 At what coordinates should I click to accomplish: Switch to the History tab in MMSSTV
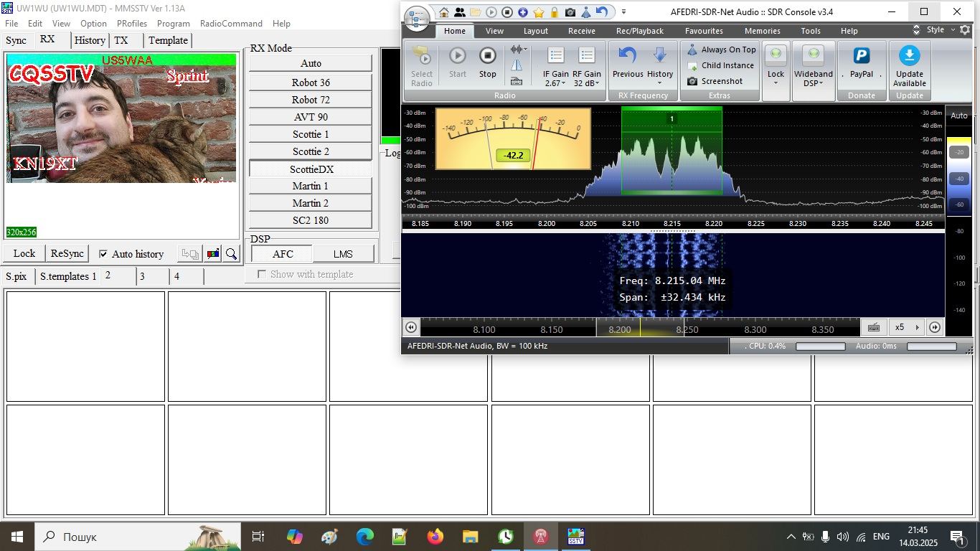coord(90,40)
